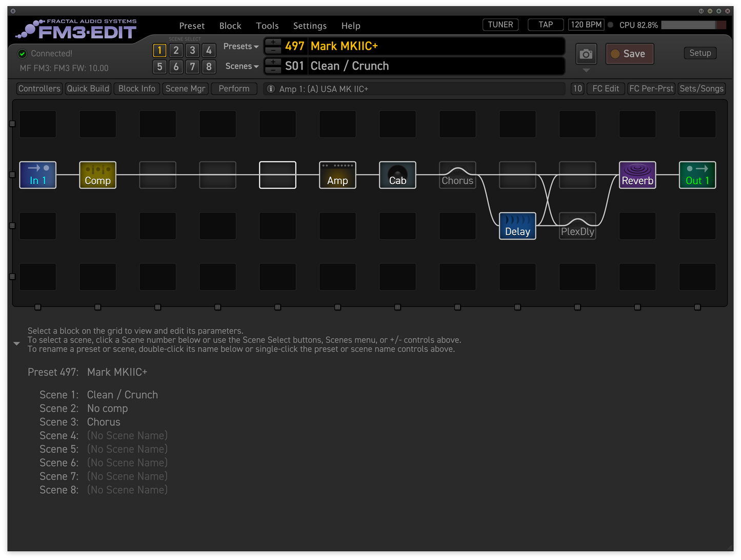Open the PlexDly block
Image resolution: width=741 pixels, height=560 pixels.
point(577,226)
